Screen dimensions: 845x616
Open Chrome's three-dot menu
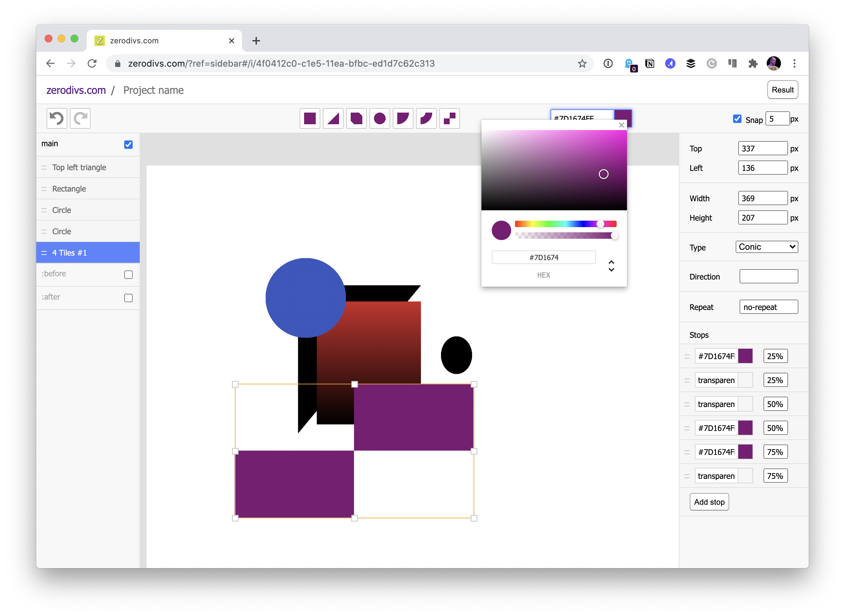click(x=794, y=63)
